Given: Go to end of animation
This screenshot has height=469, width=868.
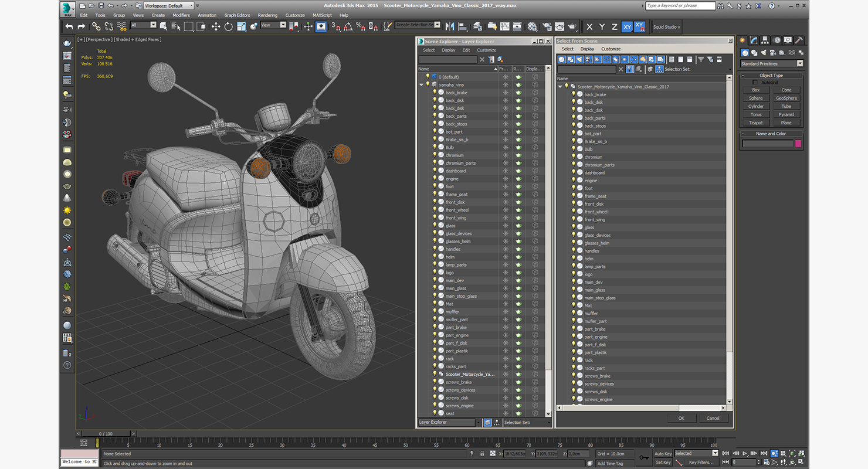Looking at the screenshot, I should [764, 453].
